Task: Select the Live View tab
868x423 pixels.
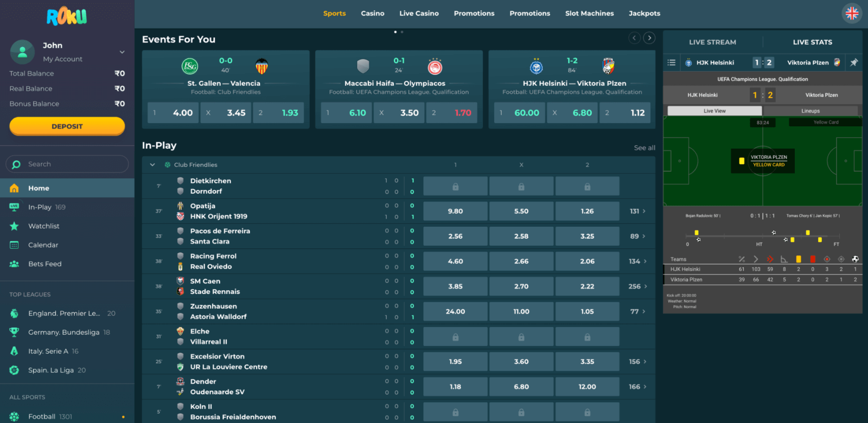Action: coord(714,111)
